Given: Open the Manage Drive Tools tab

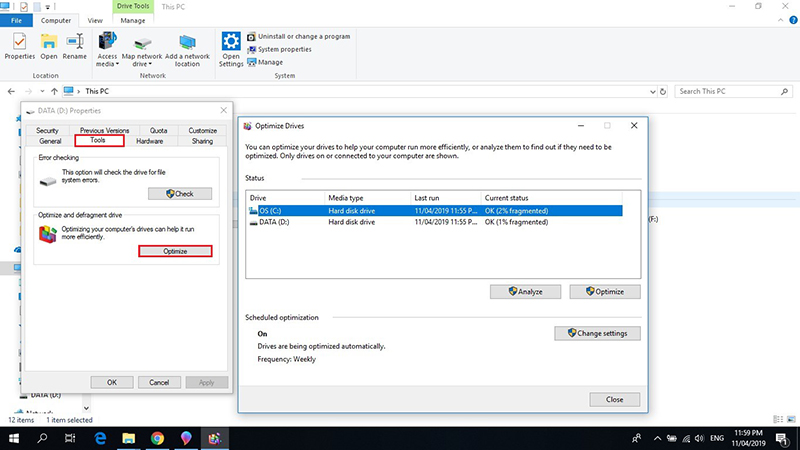Looking at the screenshot, I should point(133,20).
